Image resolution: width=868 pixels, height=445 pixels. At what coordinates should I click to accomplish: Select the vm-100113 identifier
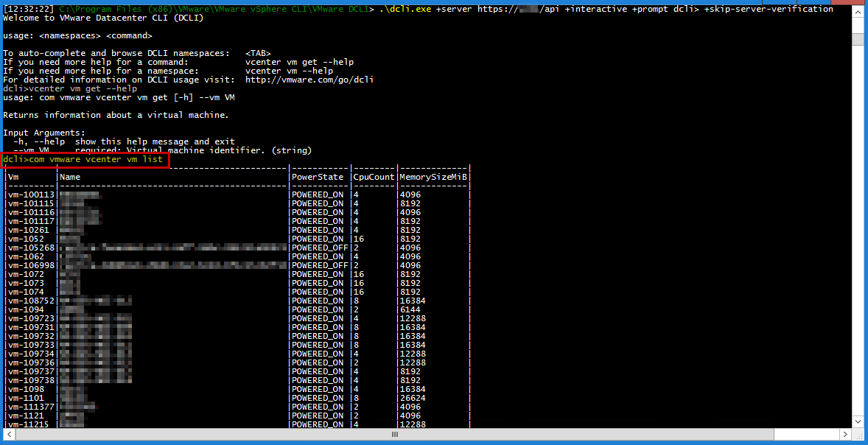(31, 195)
